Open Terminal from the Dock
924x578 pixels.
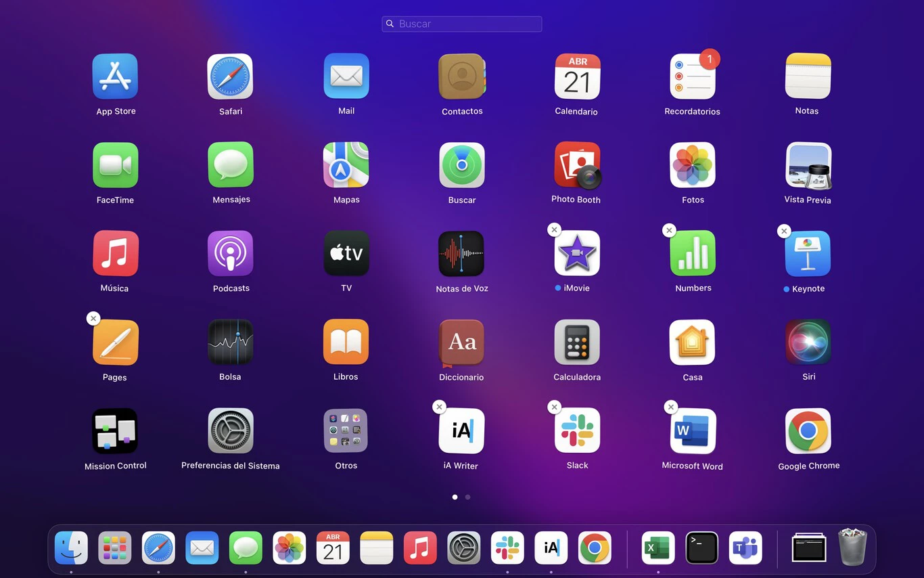click(702, 548)
